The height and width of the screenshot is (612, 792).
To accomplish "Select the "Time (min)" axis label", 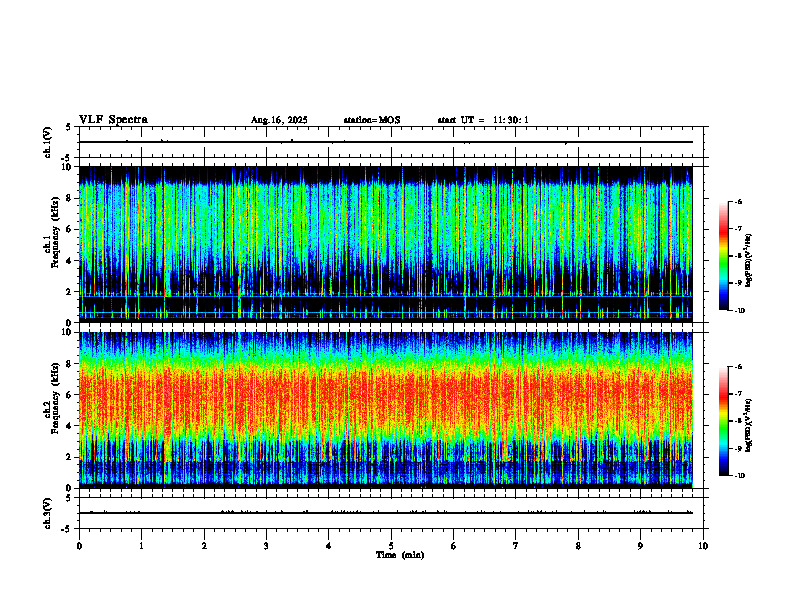I will 400,555.
